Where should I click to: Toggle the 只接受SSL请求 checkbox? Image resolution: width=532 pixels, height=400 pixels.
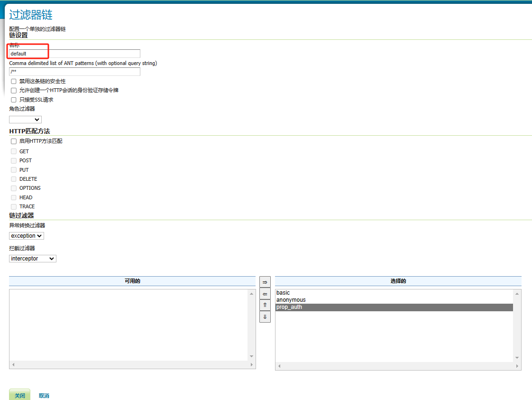point(14,100)
